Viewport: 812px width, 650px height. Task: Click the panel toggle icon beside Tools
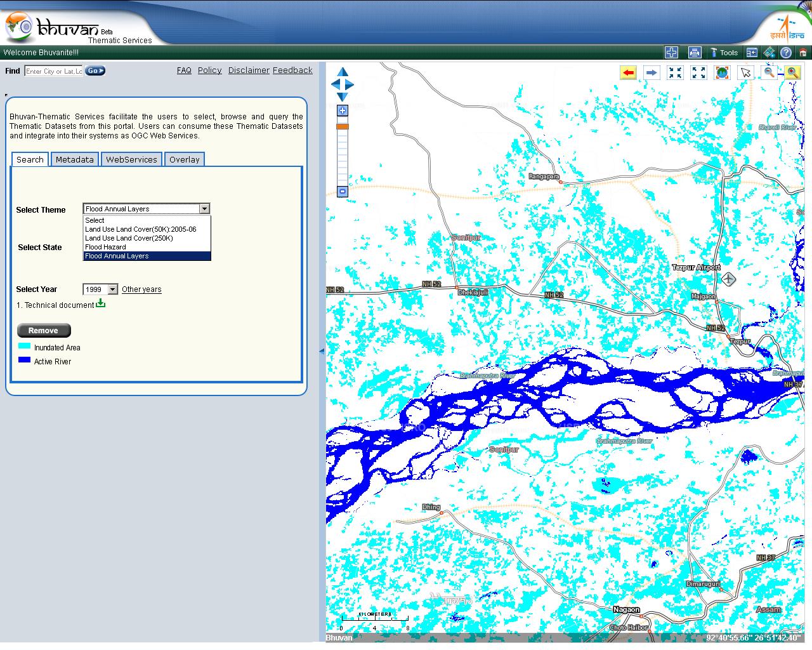(x=752, y=53)
